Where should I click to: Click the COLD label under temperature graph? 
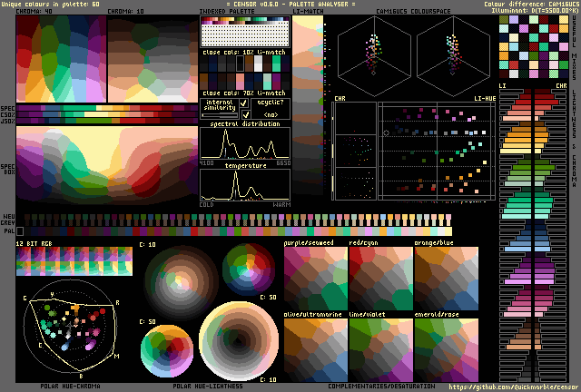click(x=207, y=204)
